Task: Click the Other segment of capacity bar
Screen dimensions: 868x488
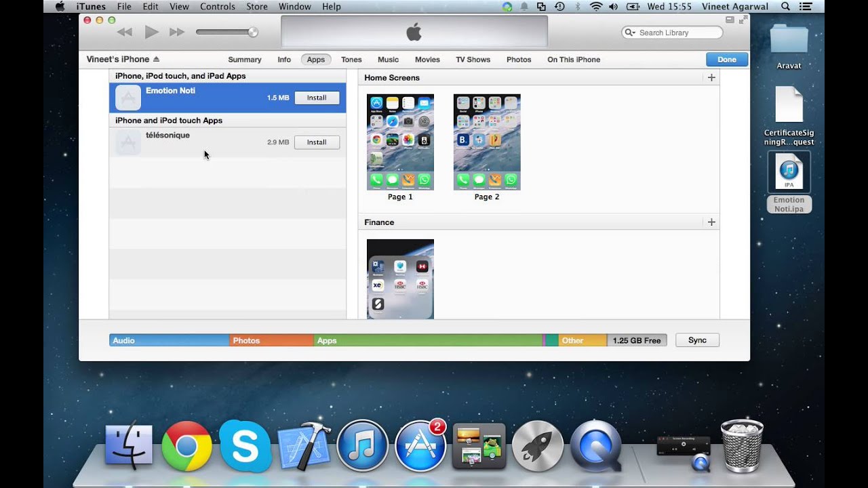Action: coord(583,340)
